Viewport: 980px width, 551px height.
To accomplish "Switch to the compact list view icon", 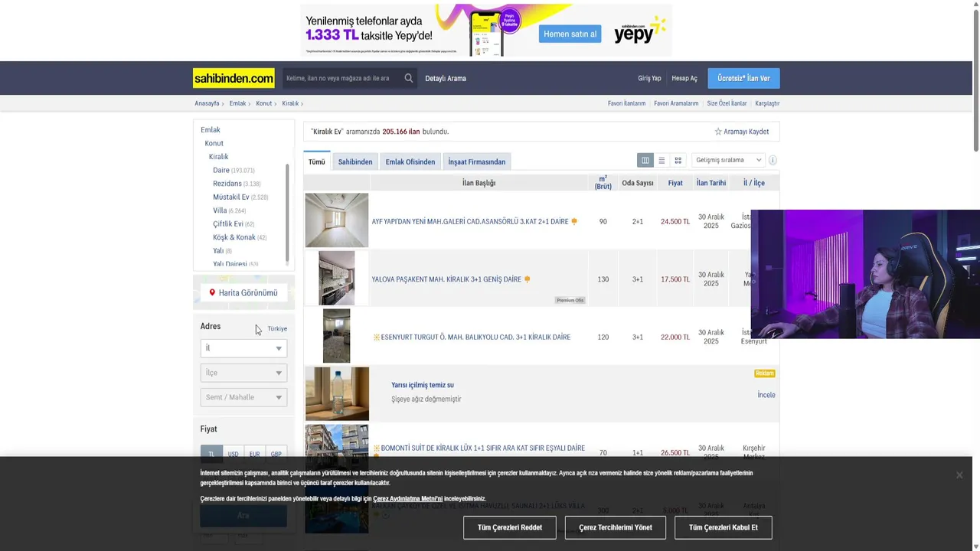I will point(661,160).
